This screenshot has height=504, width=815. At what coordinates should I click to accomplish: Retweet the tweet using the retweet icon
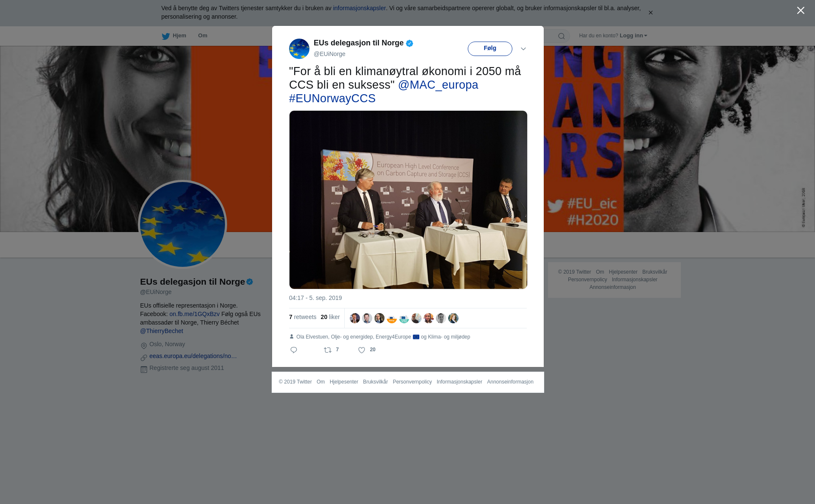328,350
